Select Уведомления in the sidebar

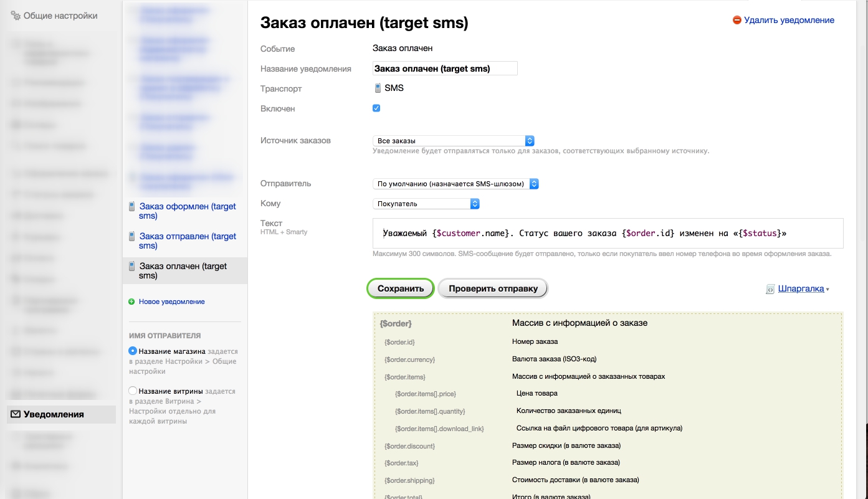coord(61,414)
